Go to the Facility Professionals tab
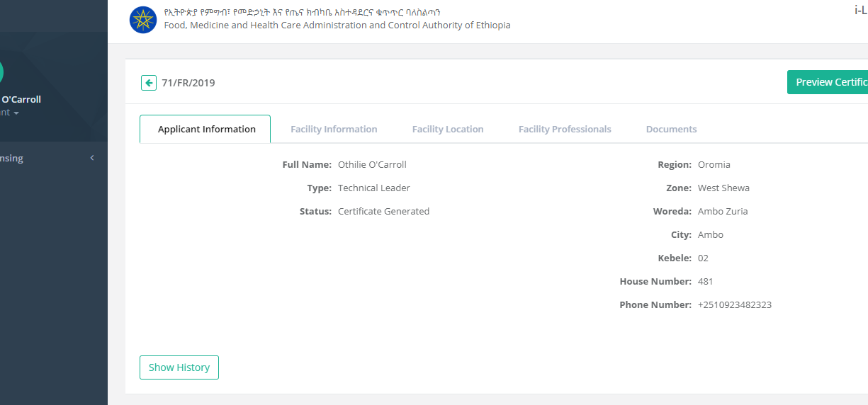The height and width of the screenshot is (405, 868). 565,129
